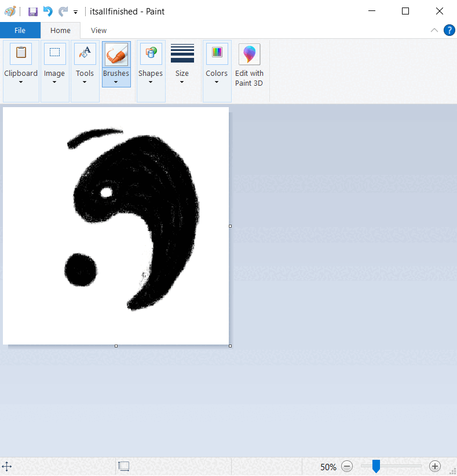
Task: Expand the Tools group dropdown
Action: coord(85,82)
